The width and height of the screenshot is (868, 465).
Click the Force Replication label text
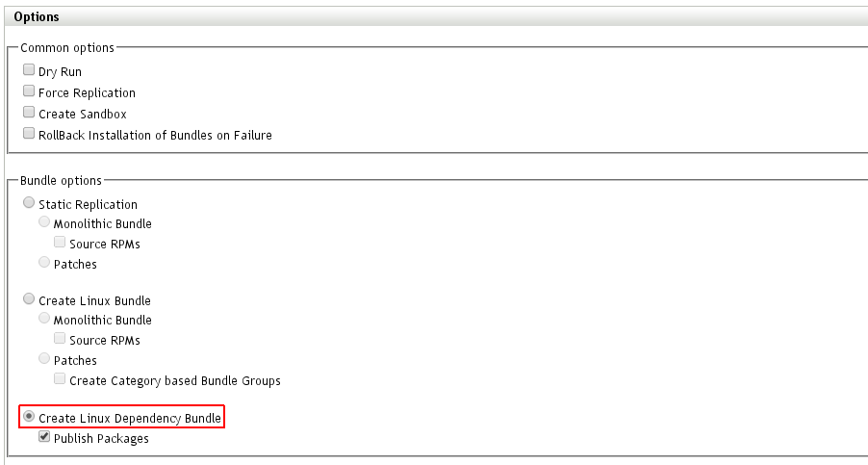point(87,93)
